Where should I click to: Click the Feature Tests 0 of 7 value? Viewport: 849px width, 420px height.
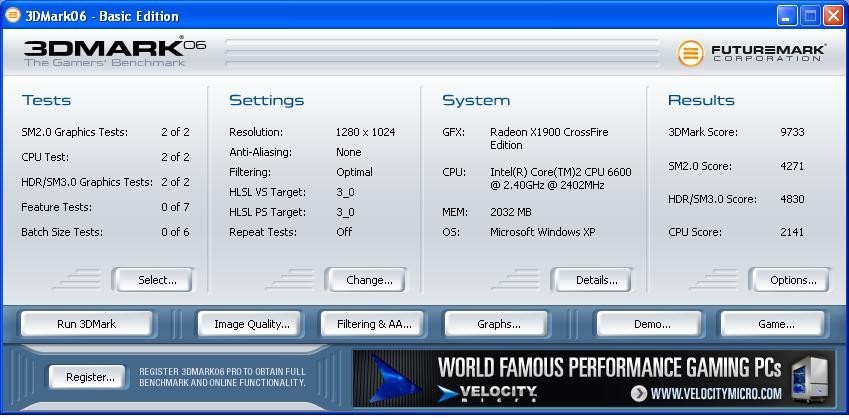pos(175,207)
